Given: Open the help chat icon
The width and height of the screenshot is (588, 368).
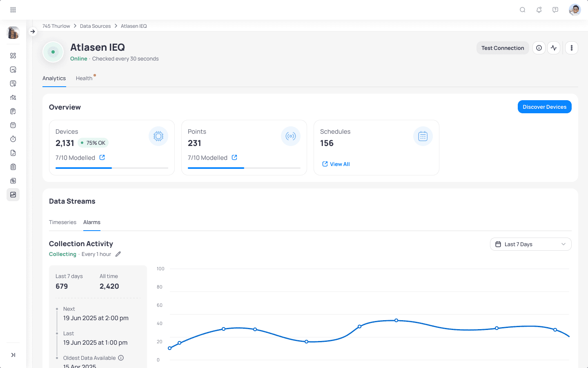Looking at the screenshot, I should [x=555, y=10].
